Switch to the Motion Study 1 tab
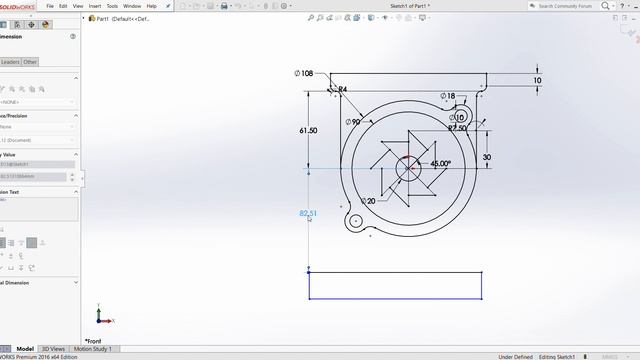 tap(93, 349)
